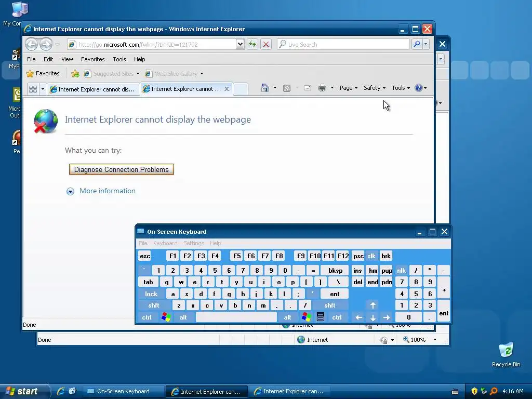Click the spacebar on On-Screen Keyboard

pyautogui.click(x=236, y=317)
